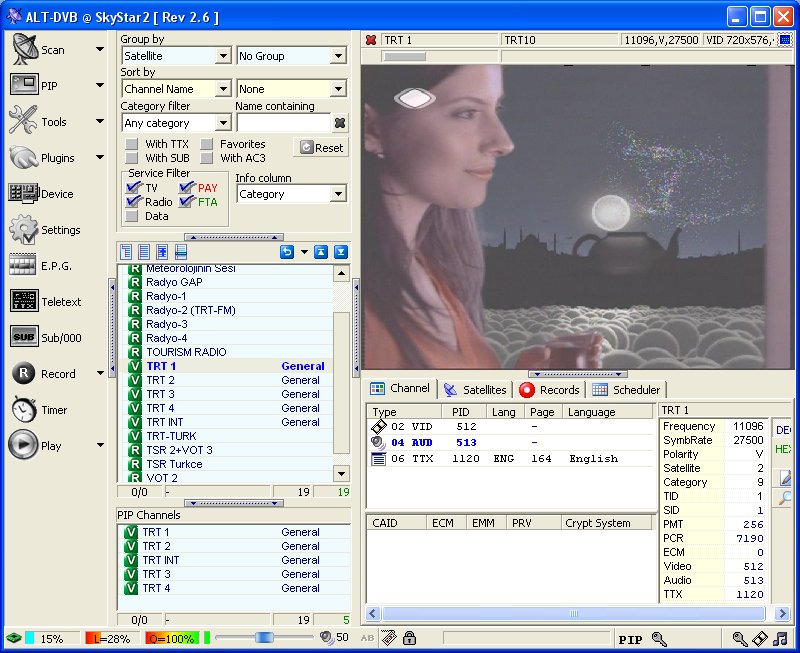Select the 06 TTX stream row
Viewport: 800px width, 653px height.
click(x=510, y=459)
